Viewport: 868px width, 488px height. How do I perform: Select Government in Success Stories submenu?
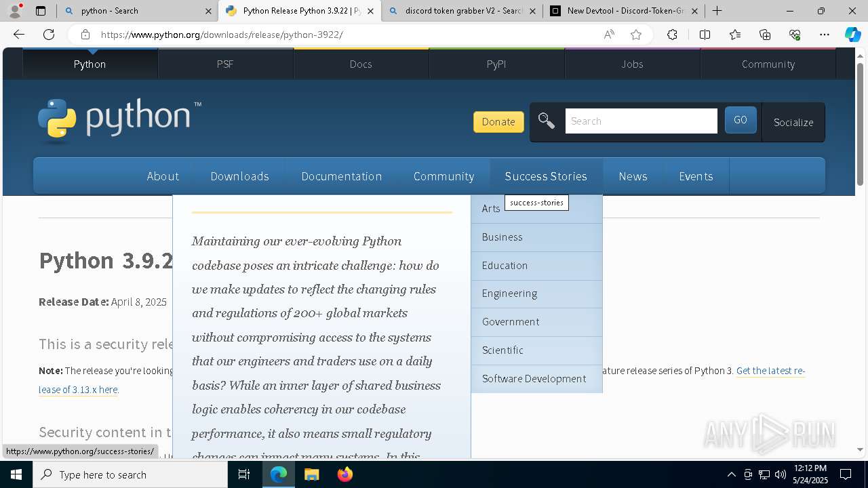pyautogui.click(x=536, y=322)
